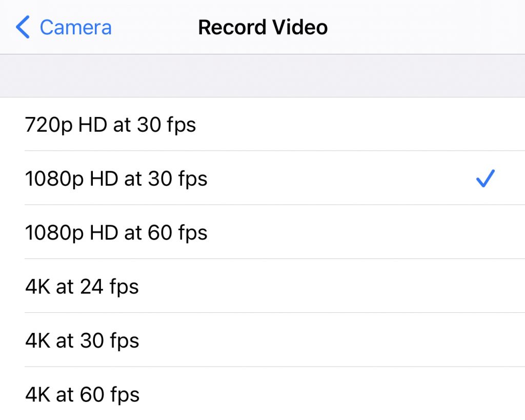Tap the "4K" text in 24 fps row
The height and width of the screenshot is (420, 525).
click(37, 286)
